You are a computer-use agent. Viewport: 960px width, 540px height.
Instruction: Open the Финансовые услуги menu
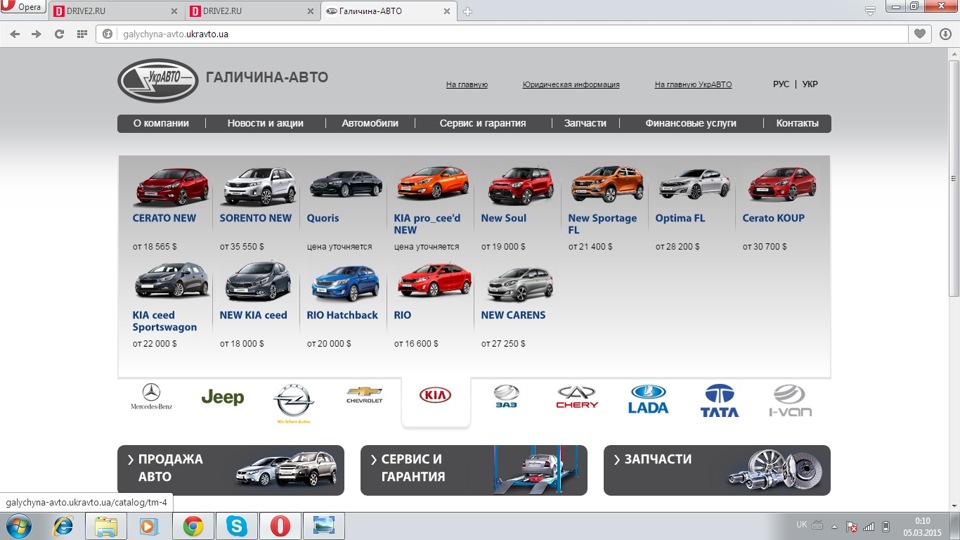pos(691,123)
